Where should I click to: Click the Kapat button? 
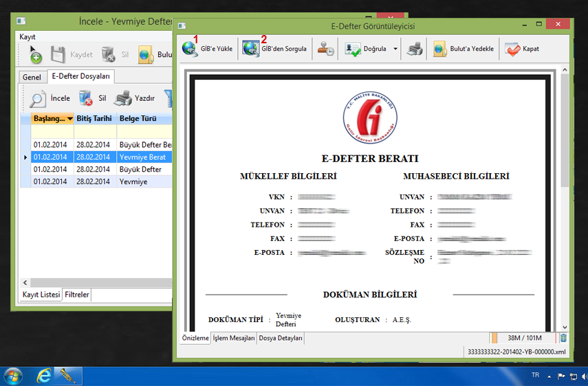pyautogui.click(x=522, y=49)
